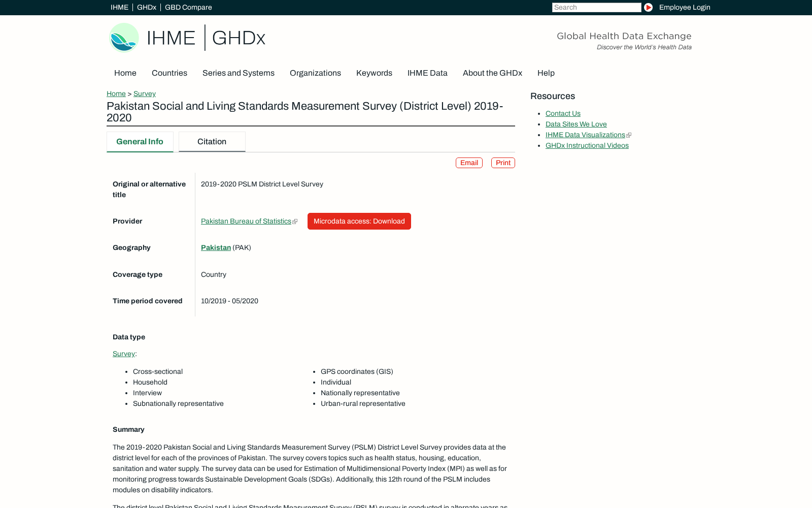
Task: Click 'Global Health Data Exchange' tagline text
Action: tap(624, 36)
